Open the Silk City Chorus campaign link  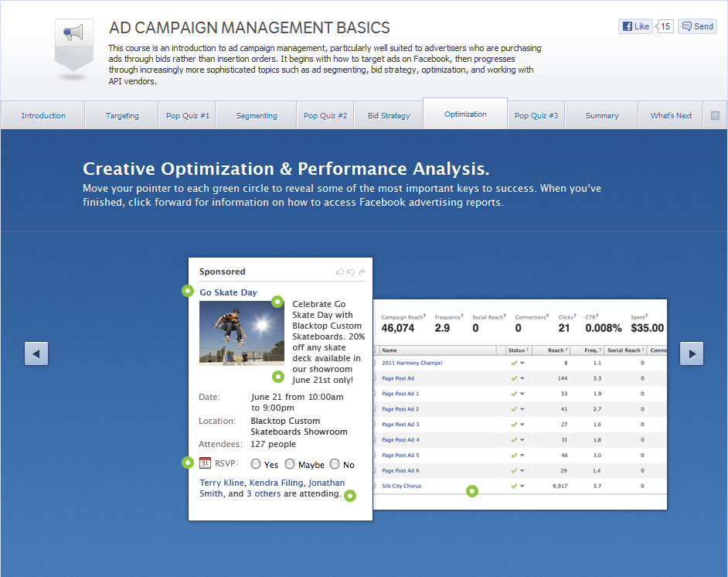click(x=401, y=486)
